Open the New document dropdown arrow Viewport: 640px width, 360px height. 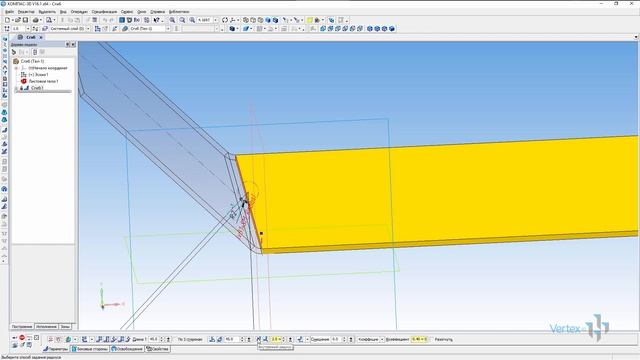[12, 20]
